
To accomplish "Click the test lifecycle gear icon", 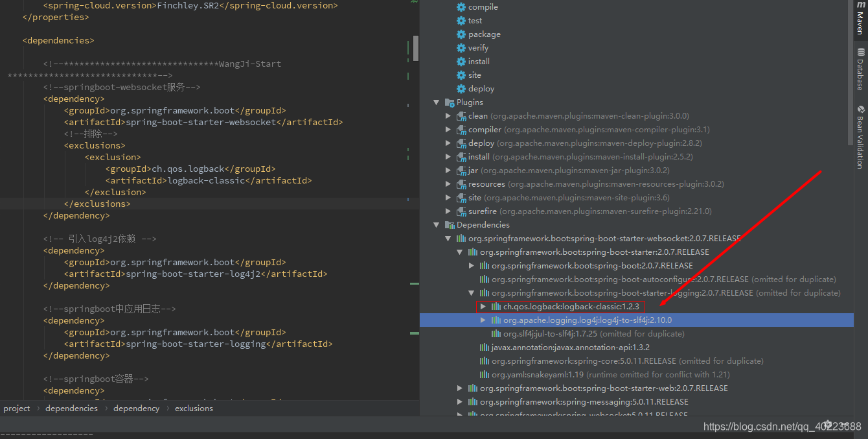I will (461, 21).
